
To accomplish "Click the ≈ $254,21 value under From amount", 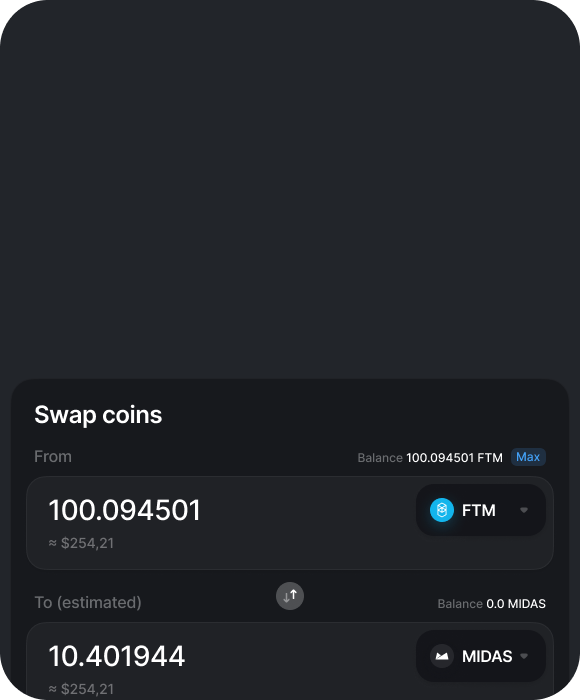I will pos(81,543).
